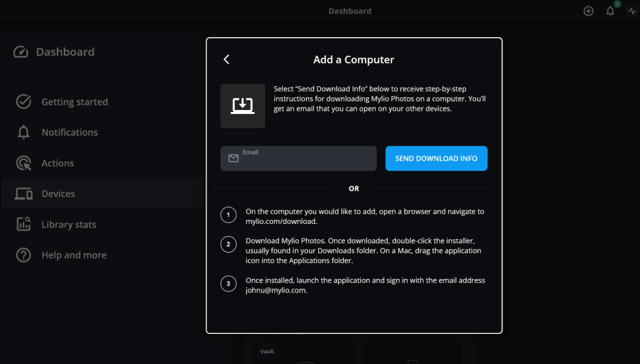Screen dimensions: 640x364
Task: Click the Devices icon in sidebar
Action: point(24,194)
